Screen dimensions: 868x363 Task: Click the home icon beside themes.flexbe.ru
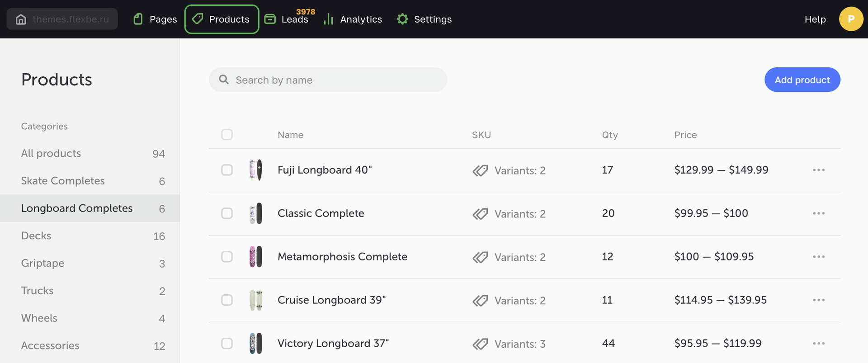[x=21, y=19]
